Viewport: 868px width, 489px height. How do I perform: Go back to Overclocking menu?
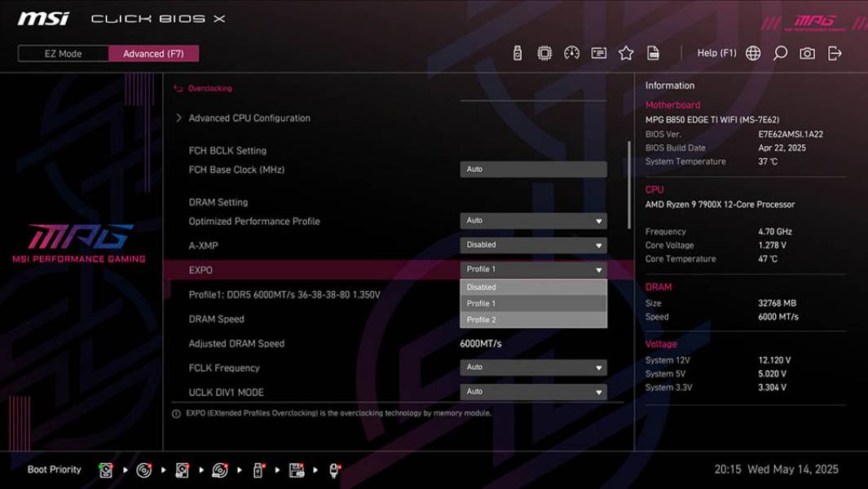(x=209, y=89)
